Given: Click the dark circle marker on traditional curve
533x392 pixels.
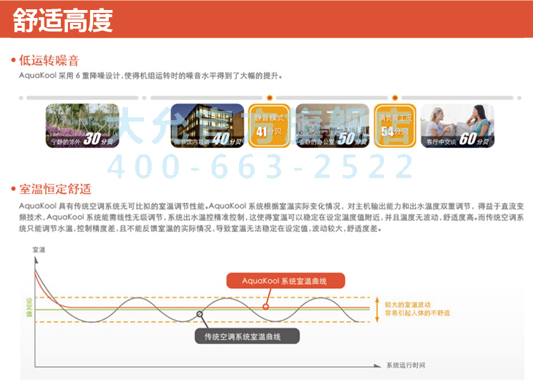Looking at the screenshot, I should pyautogui.click(x=200, y=315).
